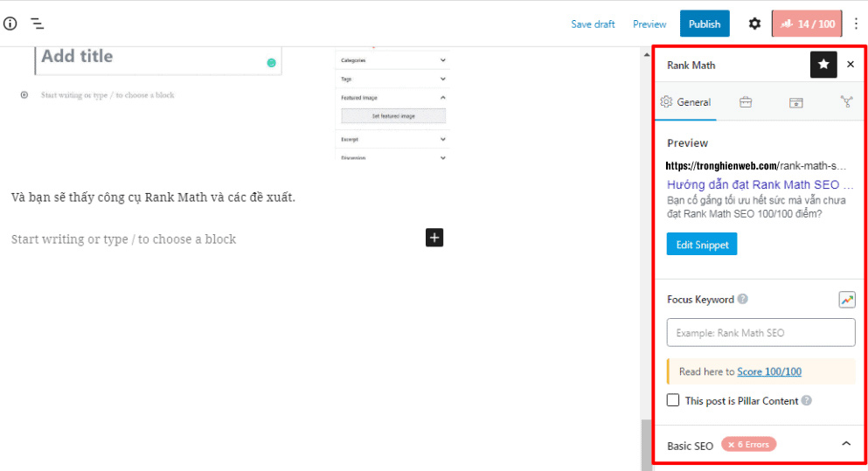Click the Preview link in top bar

(x=649, y=24)
